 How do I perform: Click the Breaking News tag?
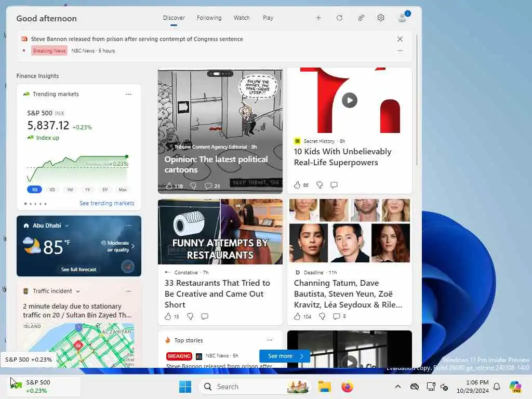click(x=49, y=50)
